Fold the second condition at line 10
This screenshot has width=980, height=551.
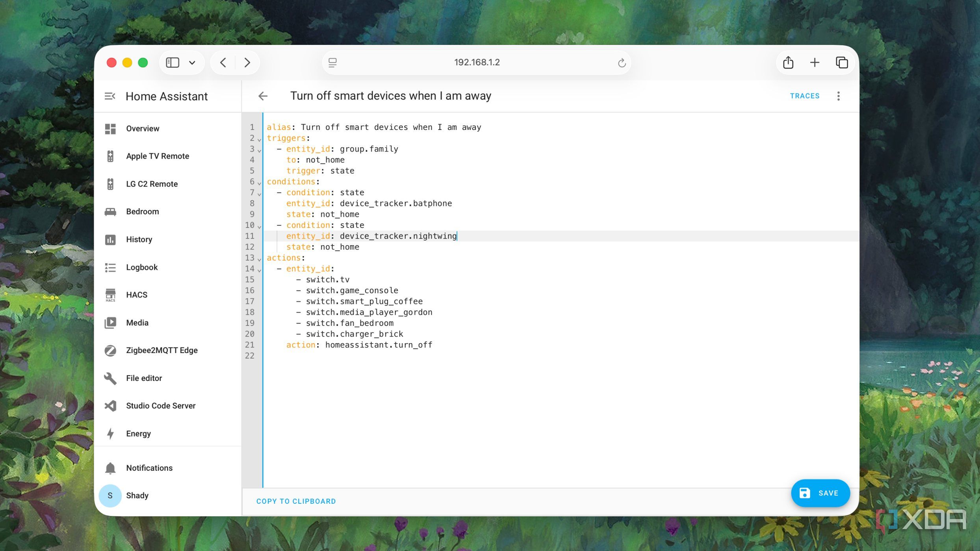point(259,227)
